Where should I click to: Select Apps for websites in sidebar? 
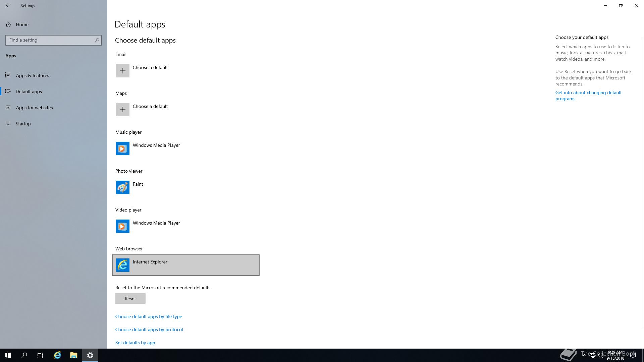[34, 108]
